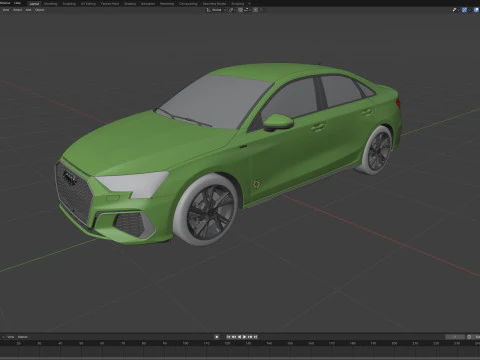Click the current frame number field
The height and width of the screenshot is (360, 480).
455,337
